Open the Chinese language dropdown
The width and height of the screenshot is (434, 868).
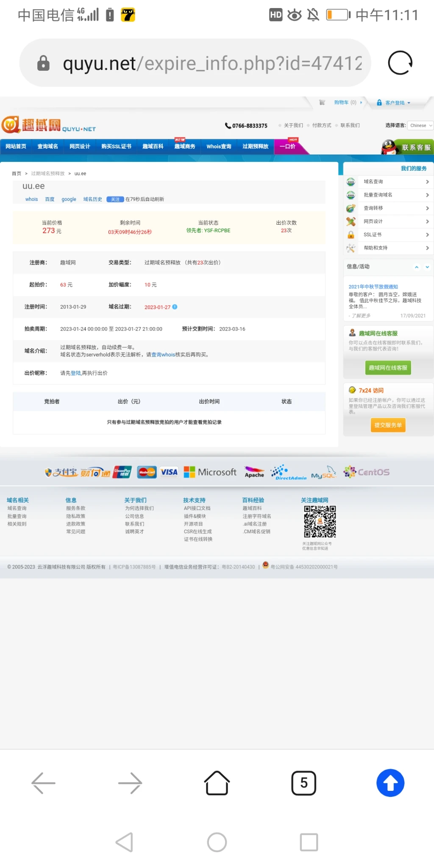(421, 125)
